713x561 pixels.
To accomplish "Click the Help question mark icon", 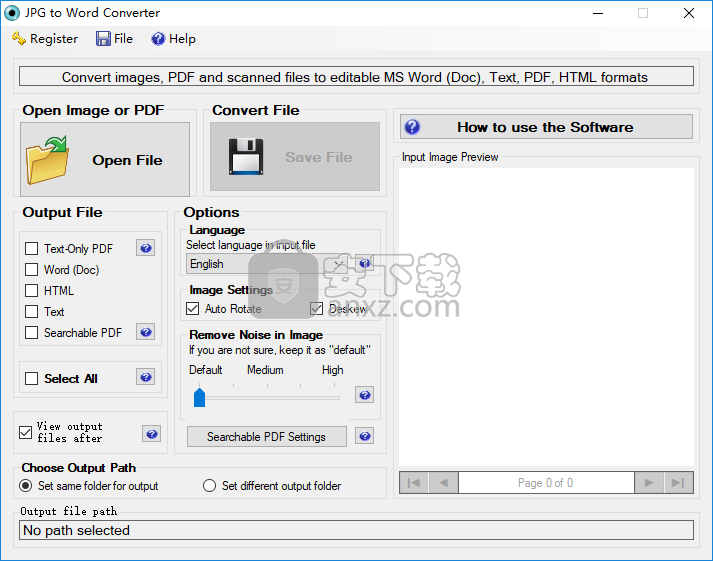I will (x=158, y=39).
